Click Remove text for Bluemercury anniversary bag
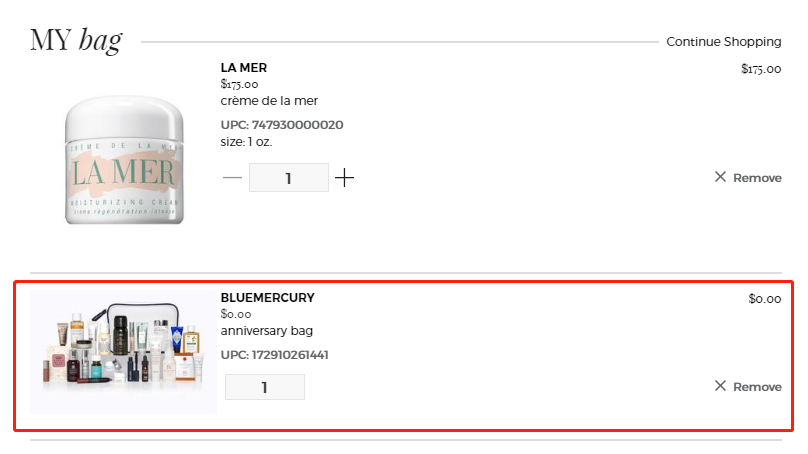The image size is (808, 454). pos(757,387)
